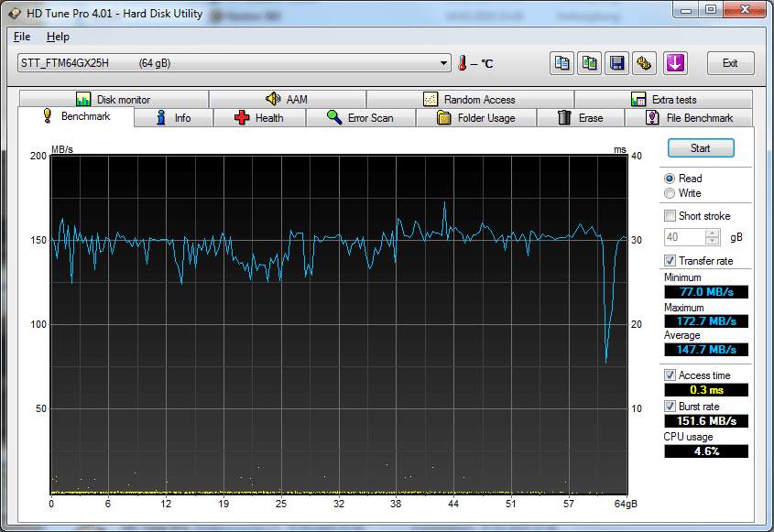Click the Random Access tab's graph icon
This screenshot has width=774, height=532.
click(431, 99)
